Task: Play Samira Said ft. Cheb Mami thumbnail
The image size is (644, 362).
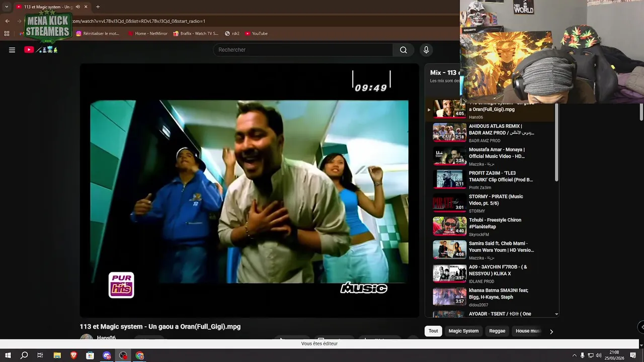Action: click(449, 249)
